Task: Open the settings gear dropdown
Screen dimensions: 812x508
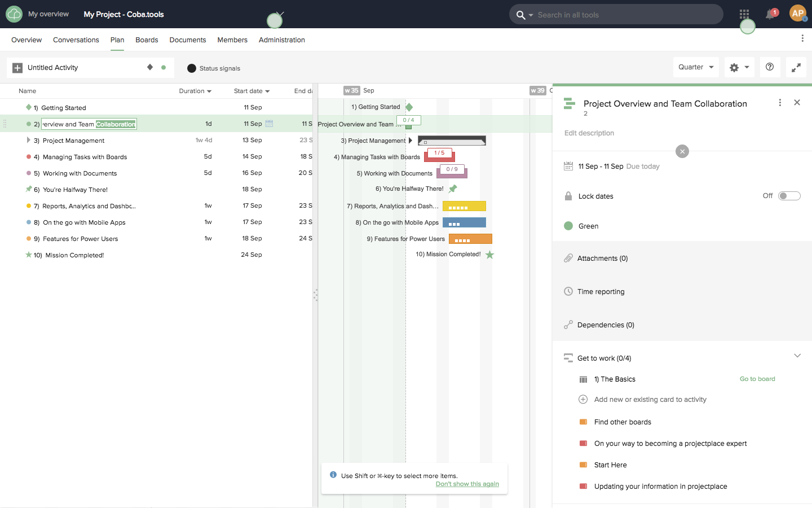Action: (x=739, y=68)
